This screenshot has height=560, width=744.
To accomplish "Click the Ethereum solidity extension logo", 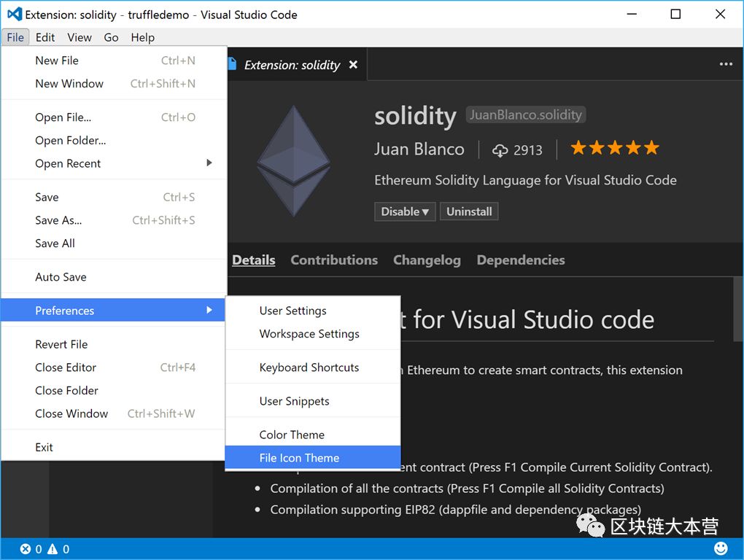I will (x=294, y=161).
